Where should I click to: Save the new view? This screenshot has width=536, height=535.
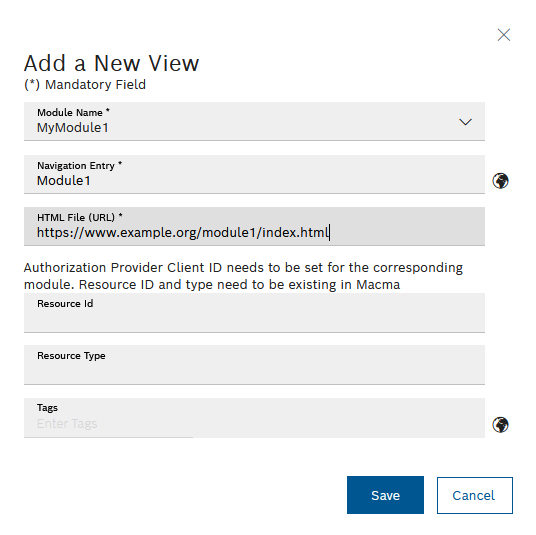point(385,495)
